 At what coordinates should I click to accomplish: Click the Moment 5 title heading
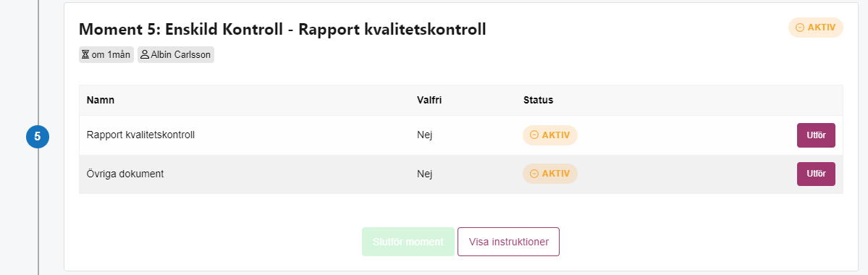point(282,30)
